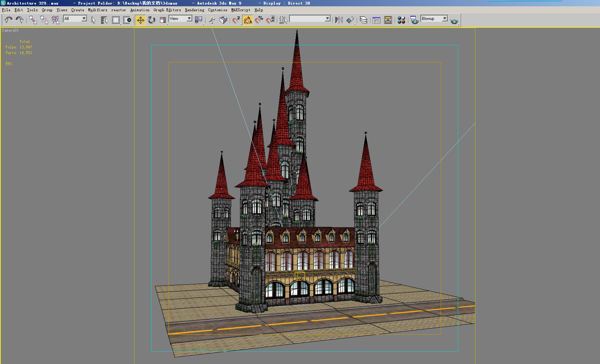This screenshot has width=600, height=364.
Task: Click the Select by Name button
Action: point(104,20)
